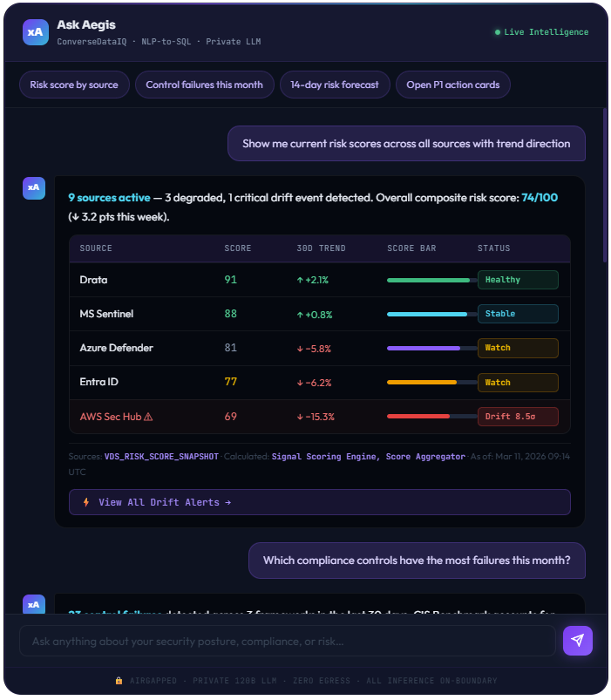Open the 'Open P1 action cards' chip
Viewport: 611px width, 700px height.
point(453,85)
